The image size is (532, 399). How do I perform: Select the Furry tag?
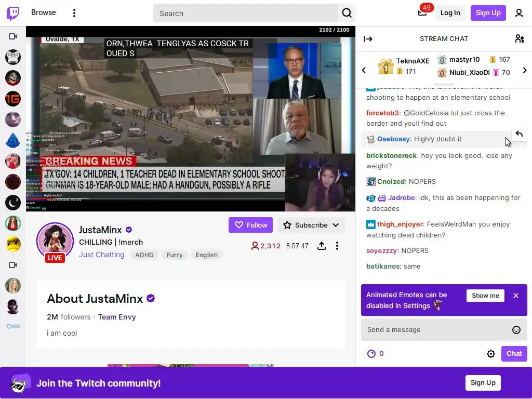pyautogui.click(x=175, y=255)
